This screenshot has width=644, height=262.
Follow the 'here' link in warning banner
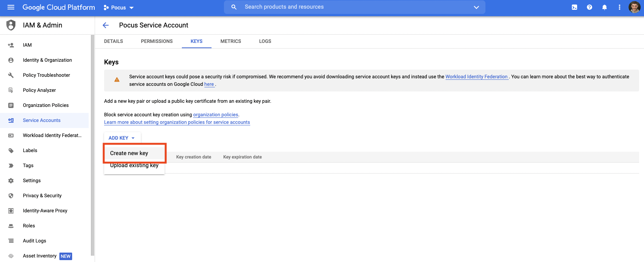209,84
